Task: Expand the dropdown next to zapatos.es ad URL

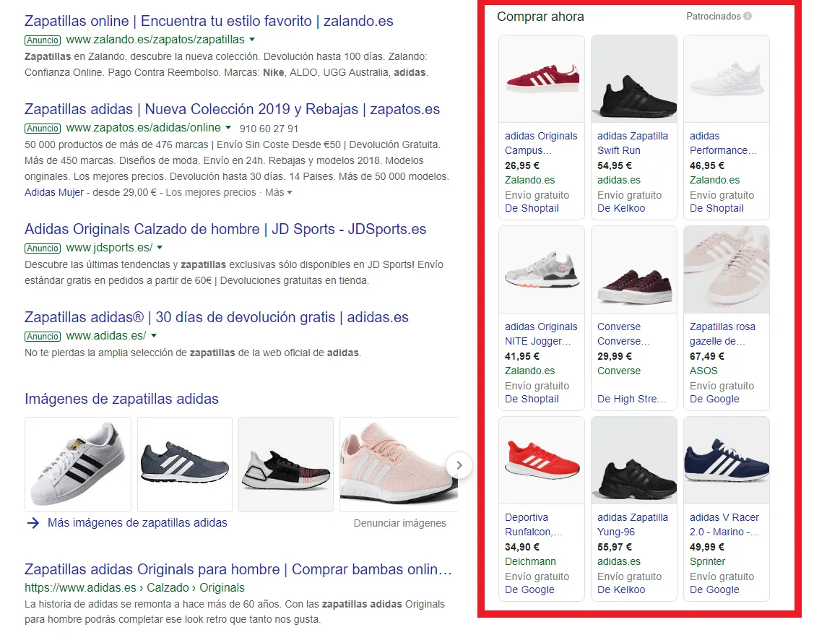Action: 226,126
